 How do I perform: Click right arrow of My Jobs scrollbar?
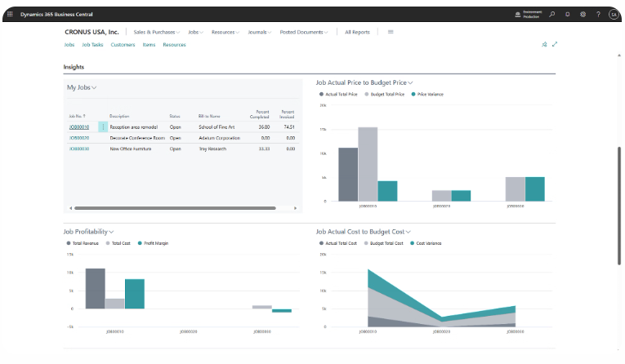[296, 208]
